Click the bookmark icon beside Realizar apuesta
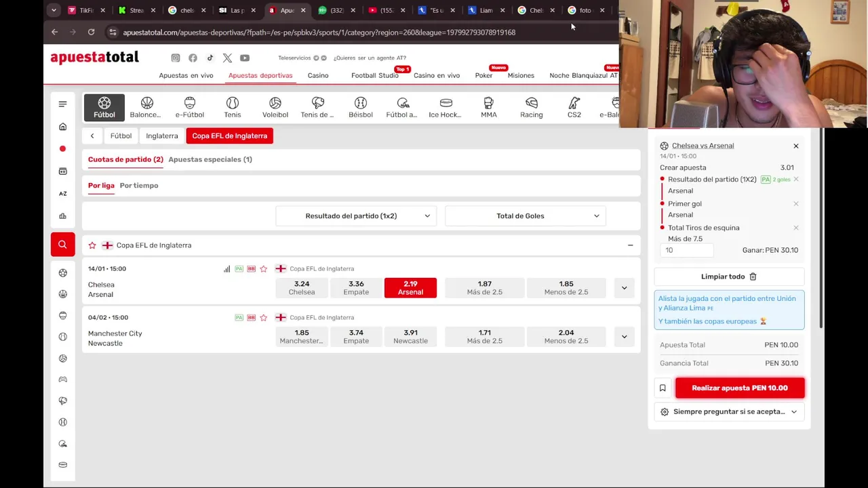Viewport: 868px width, 488px height. pos(663,388)
